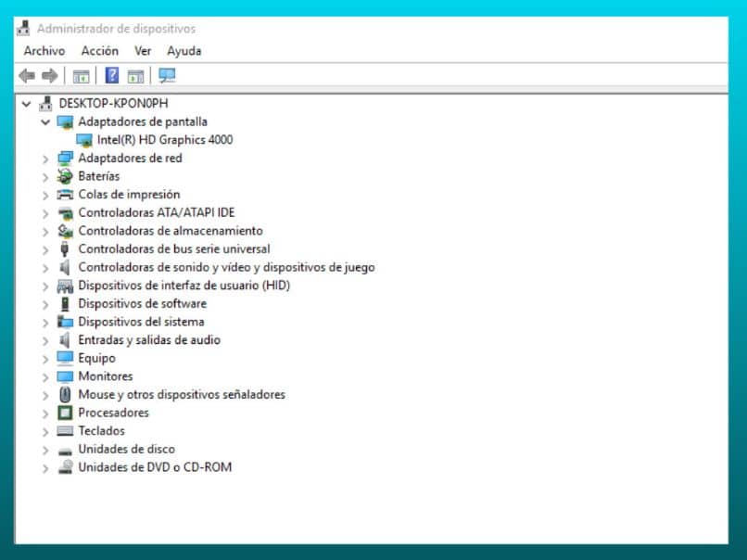Click the show/hide console tree toolbar icon
Viewport: 747px width, 560px height.
click(81, 76)
